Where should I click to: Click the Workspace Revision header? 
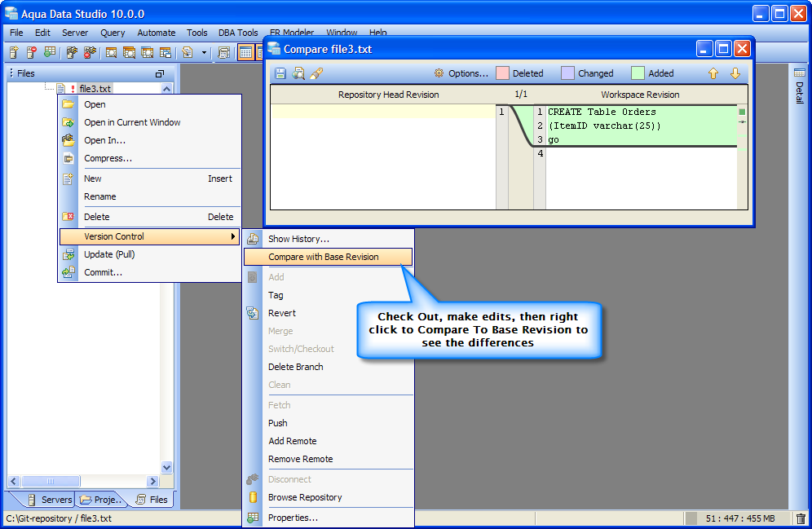(640, 95)
